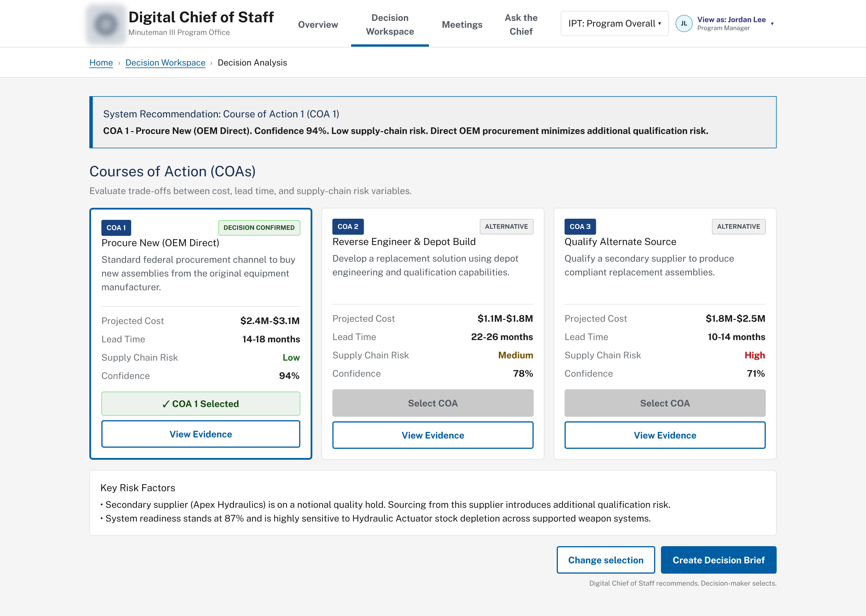Follow the Home breadcrumb link
Image resolution: width=866 pixels, height=616 pixels.
tap(101, 63)
